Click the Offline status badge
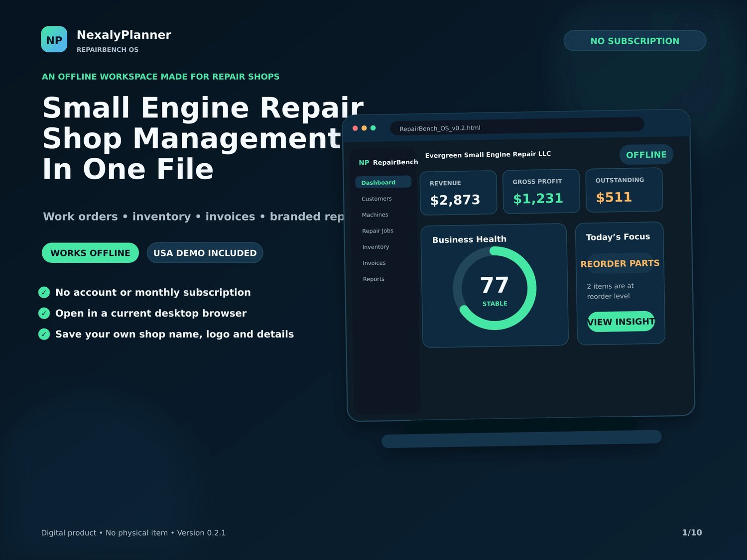747x560 pixels. tap(646, 155)
